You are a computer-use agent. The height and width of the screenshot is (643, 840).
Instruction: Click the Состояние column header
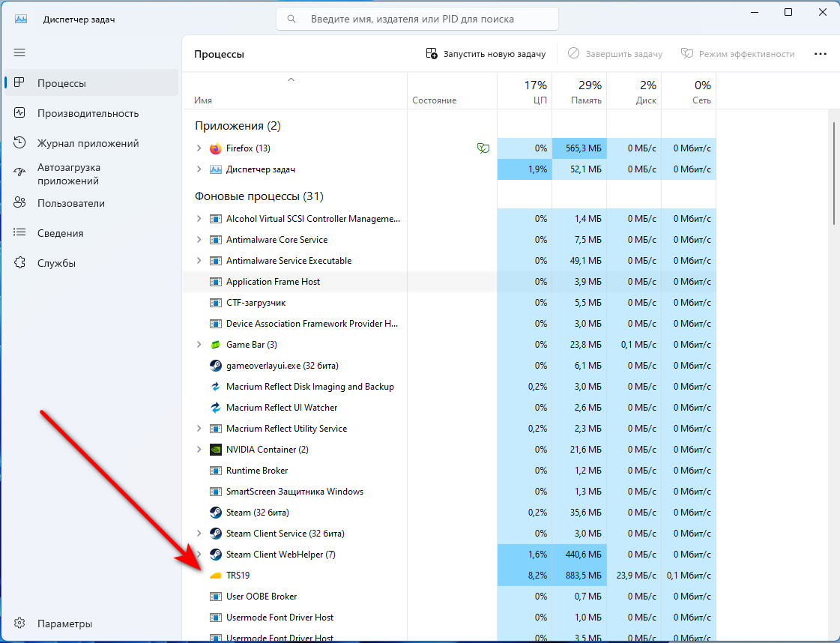point(452,91)
